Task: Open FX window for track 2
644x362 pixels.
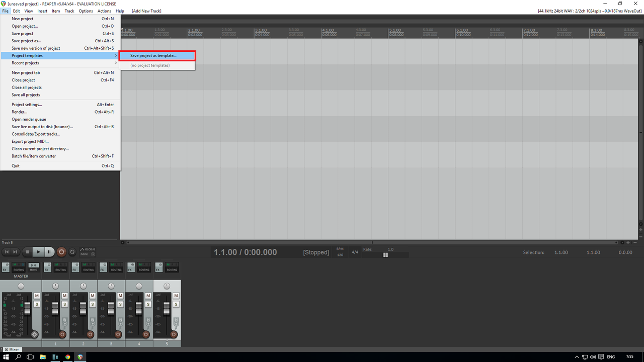Action: pos(75,267)
